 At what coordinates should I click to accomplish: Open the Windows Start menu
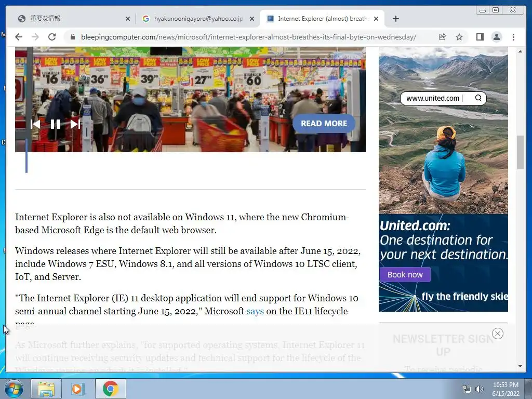[14, 389]
